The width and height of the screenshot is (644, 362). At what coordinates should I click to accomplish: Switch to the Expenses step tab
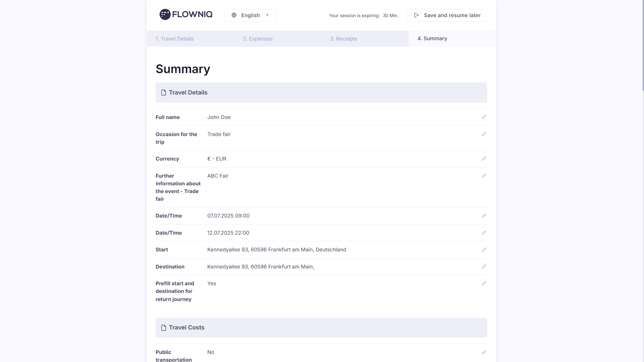pyautogui.click(x=258, y=39)
